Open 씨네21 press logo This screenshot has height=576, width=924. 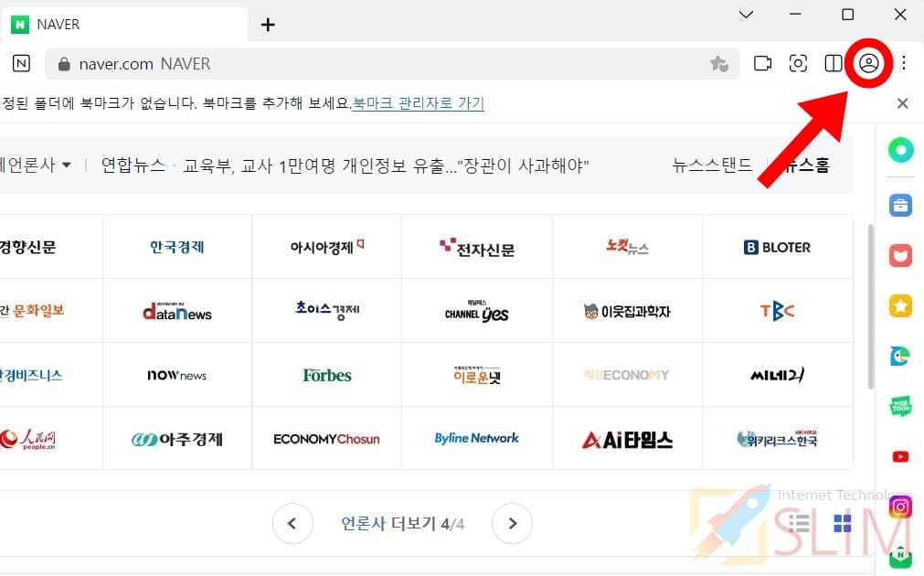coord(777,374)
